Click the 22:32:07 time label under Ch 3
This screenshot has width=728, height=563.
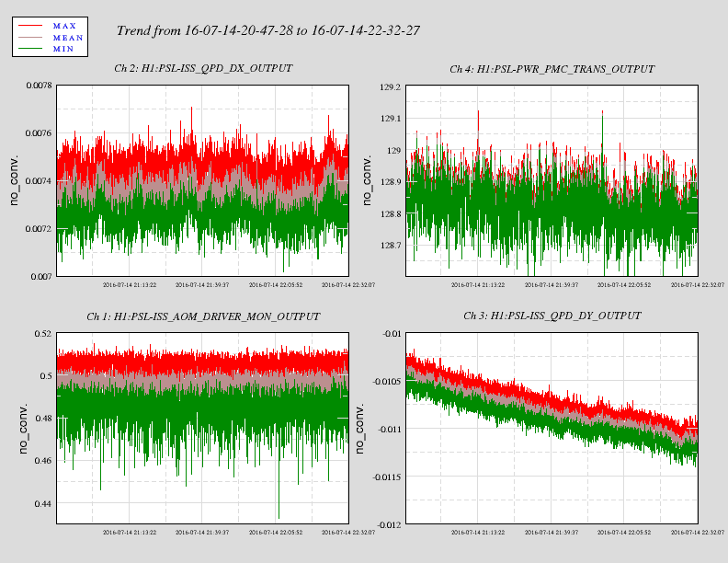(698, 533)
